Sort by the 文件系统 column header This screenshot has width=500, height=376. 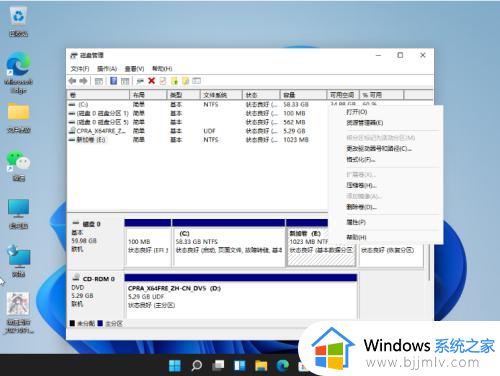(221, 95)
